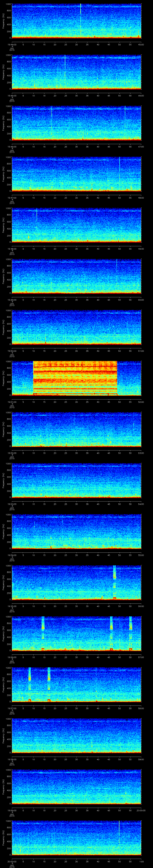Screen dimensions: 153x868
Task: Click the 19:55:00 start time label
Action: click(12, 606)
